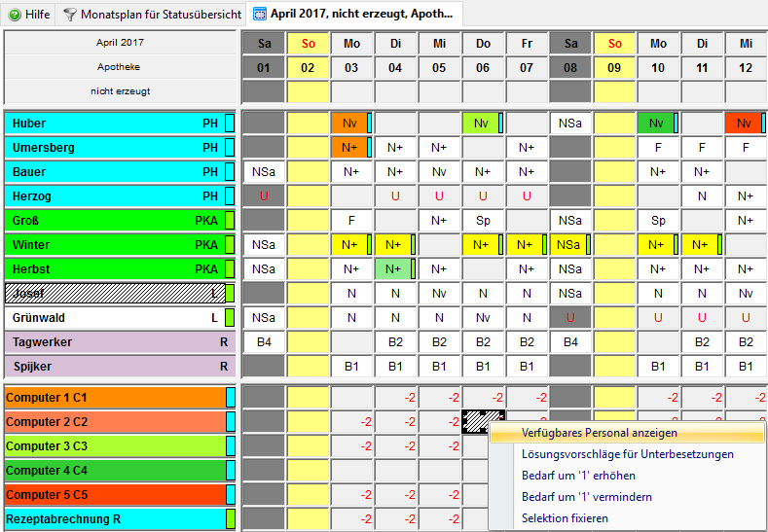Select the Rezeptabrechnung R row label

tap(113, 518)
